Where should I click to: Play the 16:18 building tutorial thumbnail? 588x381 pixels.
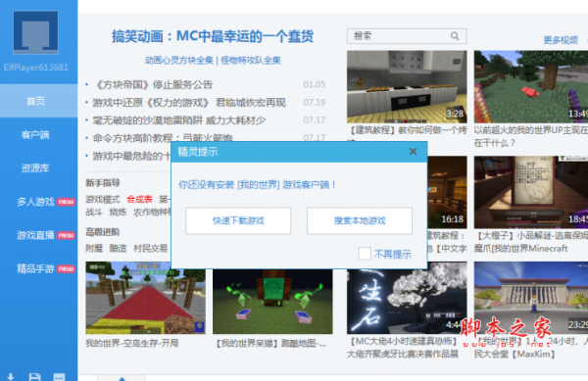coord(447,192)
